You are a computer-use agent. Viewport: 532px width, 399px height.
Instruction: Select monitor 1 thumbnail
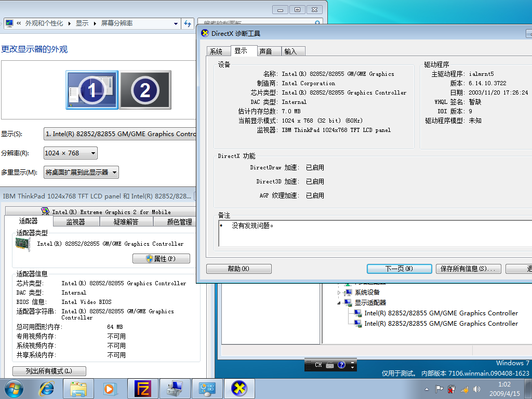tap(92, 90)
